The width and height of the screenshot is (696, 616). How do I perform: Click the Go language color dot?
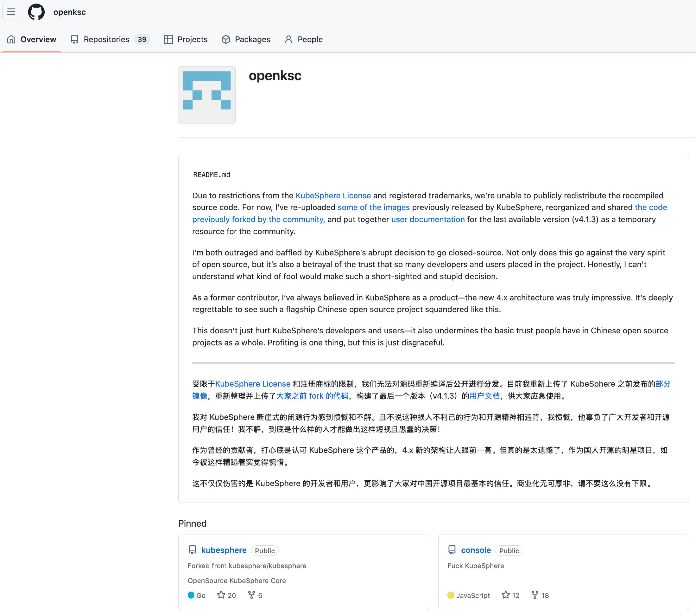coord(191,595)
